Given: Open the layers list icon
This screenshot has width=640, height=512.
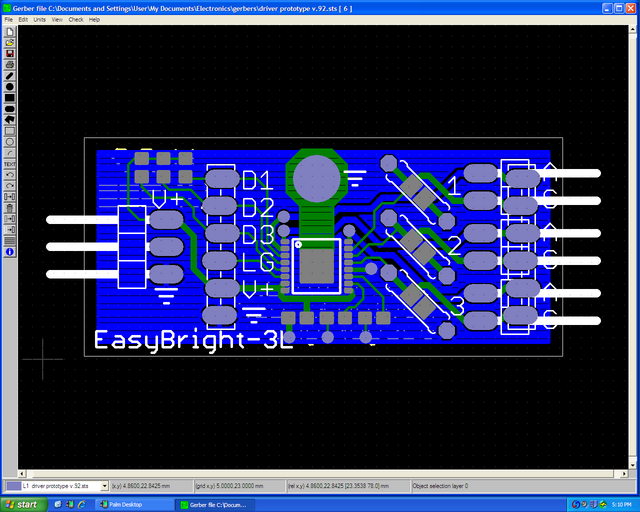Looking at the screenshot, I should pyautogui.click(x=10, y=241).
